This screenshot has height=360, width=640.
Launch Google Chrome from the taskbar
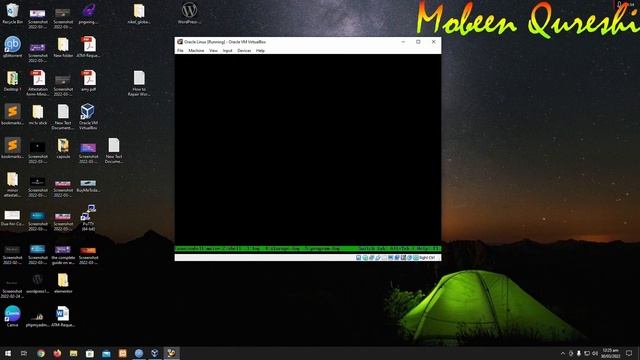40,353
